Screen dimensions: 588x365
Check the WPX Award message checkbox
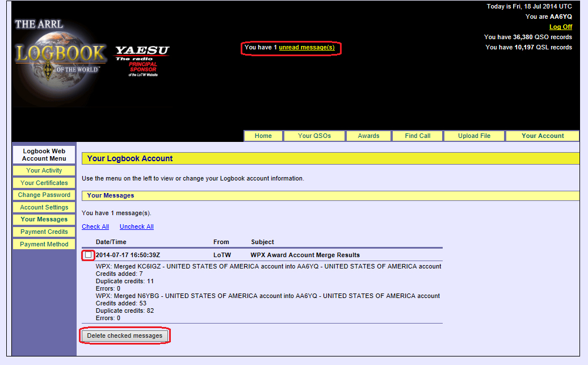pos(88,255)
